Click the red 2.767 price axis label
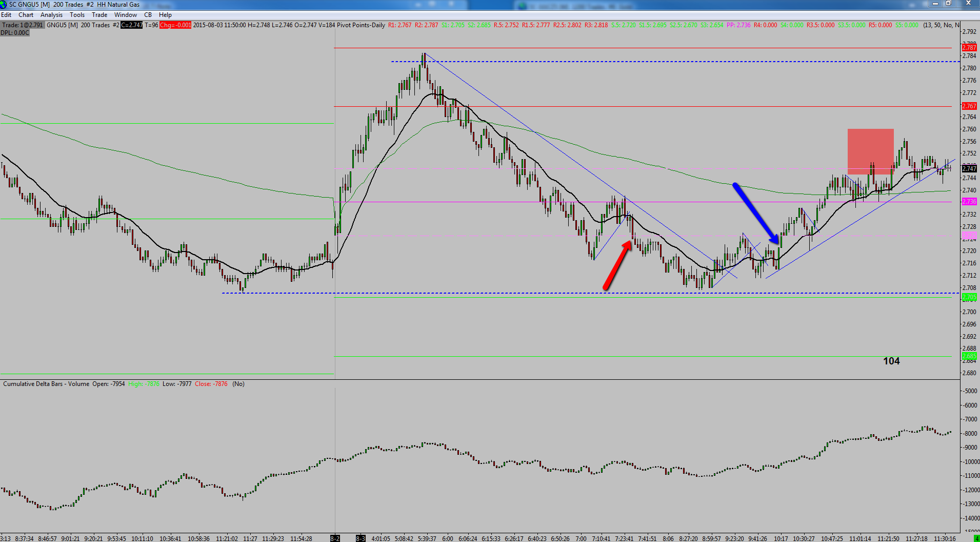 pyautogui.click(x=969, y=106)
